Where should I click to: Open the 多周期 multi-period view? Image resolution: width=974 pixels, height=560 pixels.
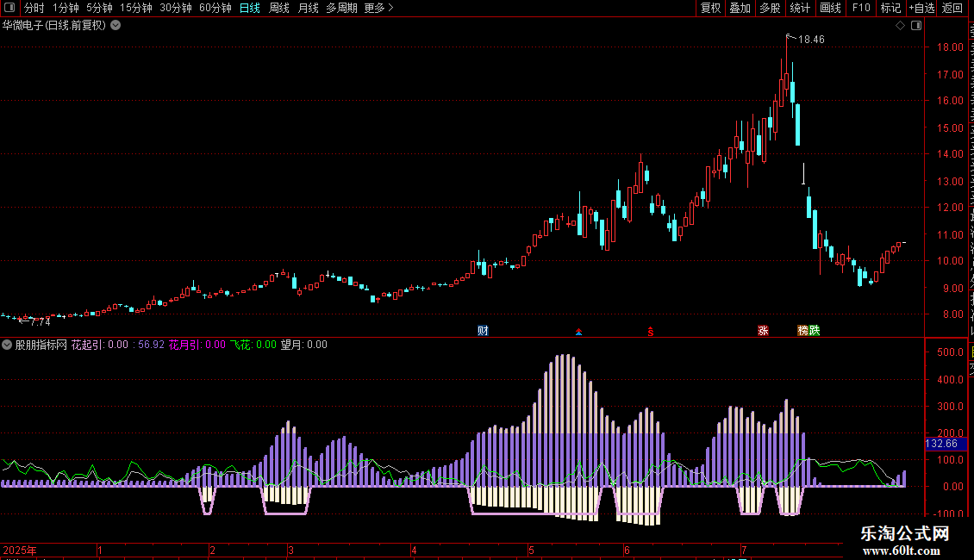tap(341, 8)
